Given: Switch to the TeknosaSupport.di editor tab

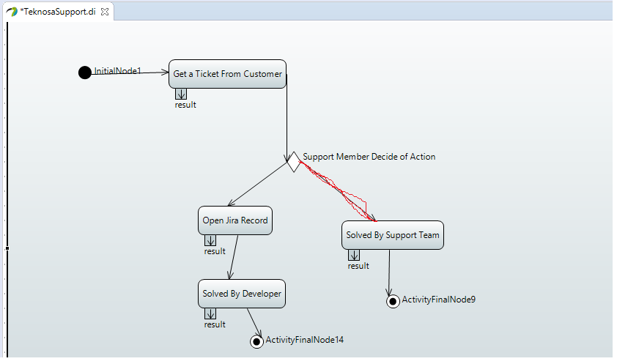Looking at the screenshot, I should [x=59, y=12].
